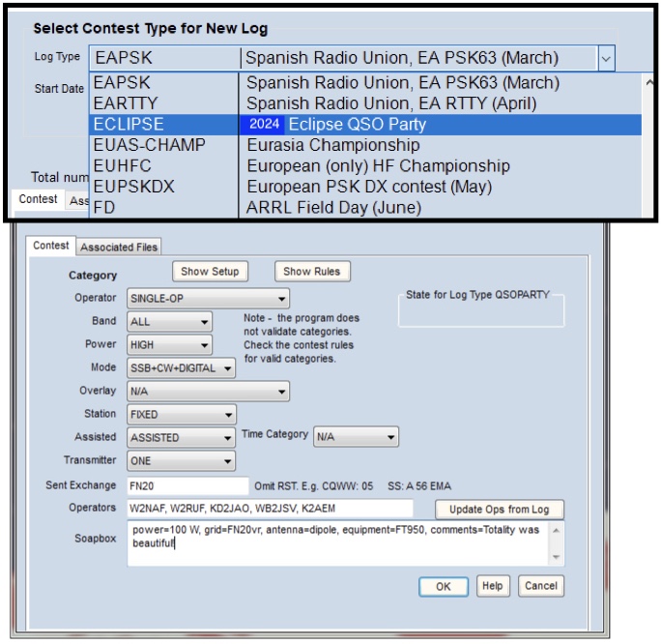Select FD ARRL Field Day entry

(350, 207)
